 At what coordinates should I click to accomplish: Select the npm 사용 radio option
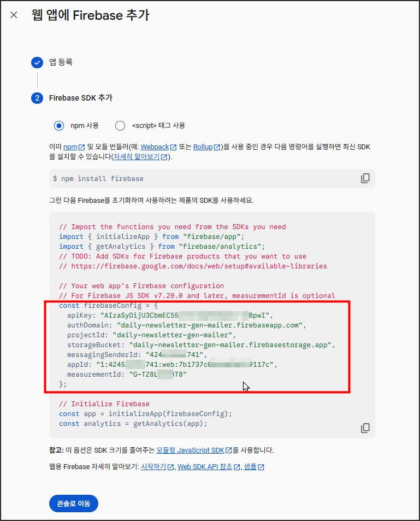[x=59, y=126]
